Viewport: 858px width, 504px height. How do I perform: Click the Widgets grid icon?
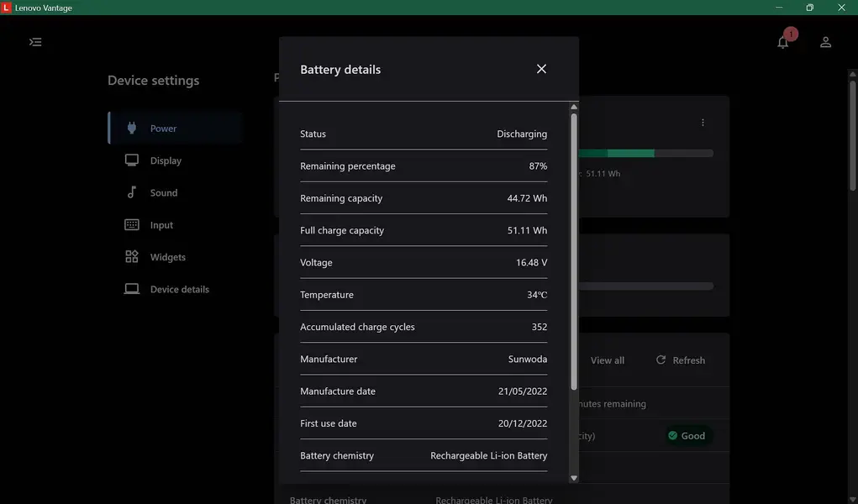131,257
